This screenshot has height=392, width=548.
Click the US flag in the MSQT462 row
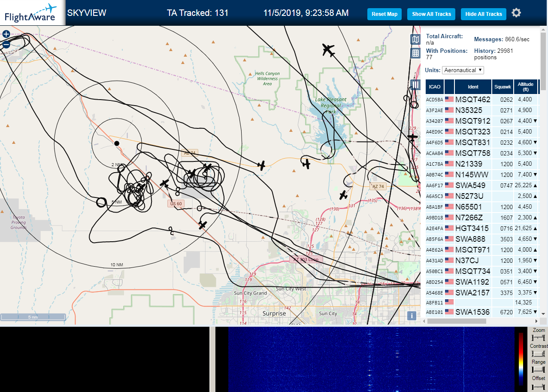[x=449, y=100]
